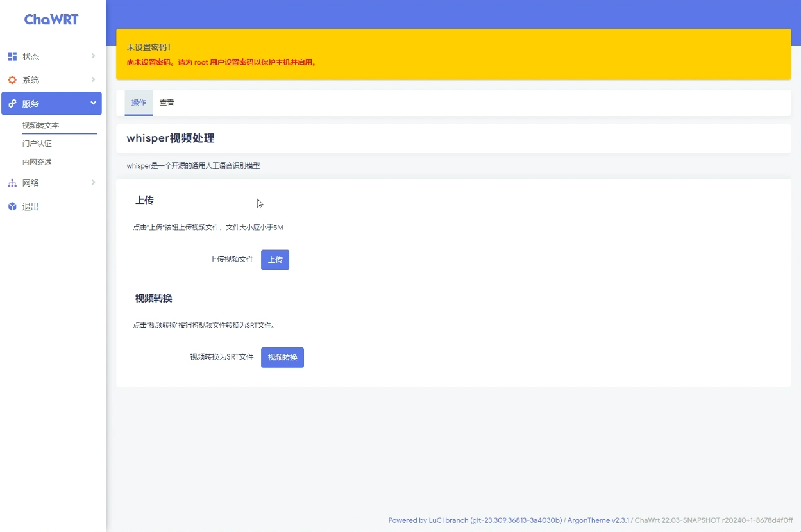Image resolution: width=801 pixels, height=532 pixels.
Task: Open the 状态 sidebar menu
Action: (x=51, y=56)
